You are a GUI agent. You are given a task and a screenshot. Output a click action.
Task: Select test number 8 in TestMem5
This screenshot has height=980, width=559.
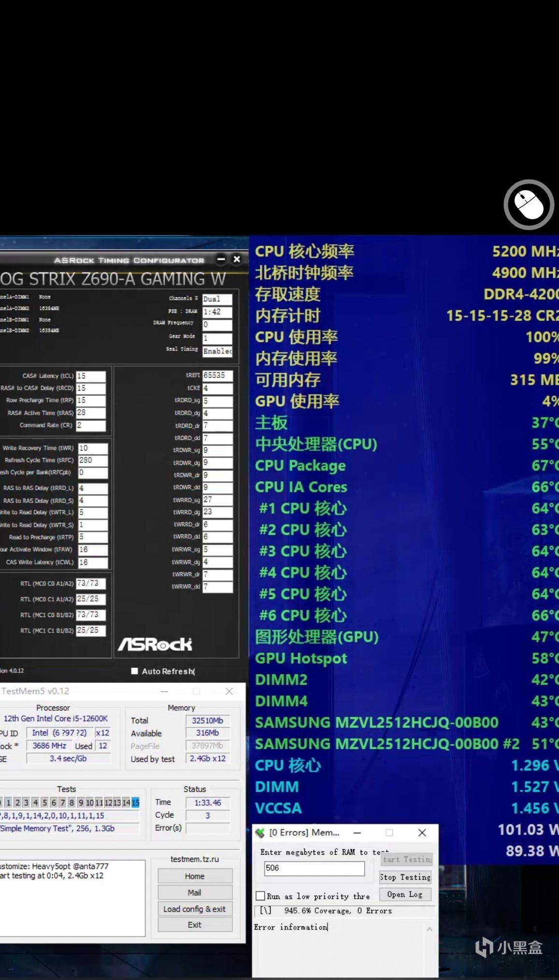(x=72, y=802)
